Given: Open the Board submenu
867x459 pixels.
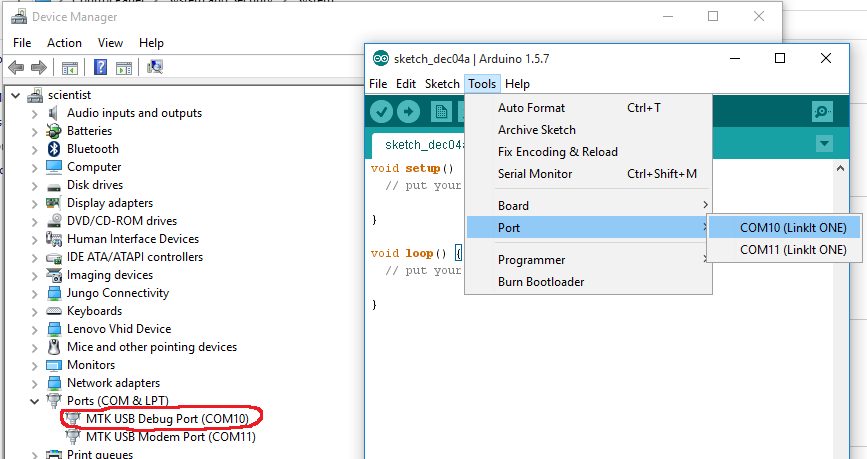Looking at the screenshot, I should (x=589, y=206).
